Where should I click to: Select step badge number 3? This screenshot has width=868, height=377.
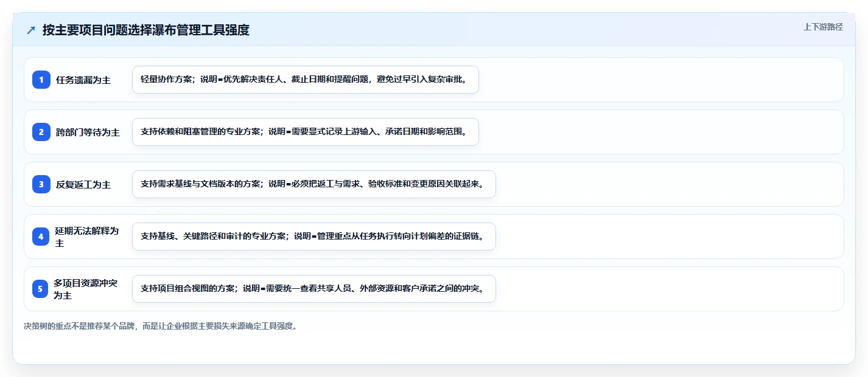tap(41, 184)
